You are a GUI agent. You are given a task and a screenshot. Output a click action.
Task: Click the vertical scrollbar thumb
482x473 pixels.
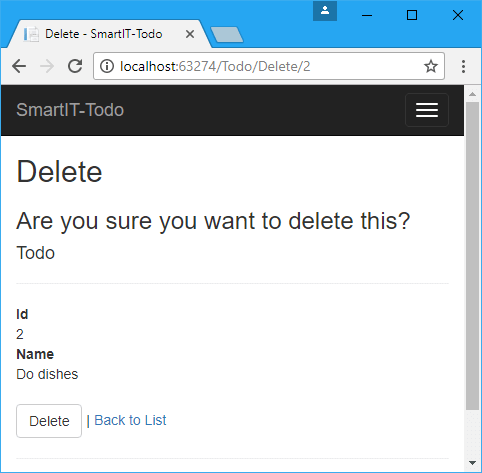(x=472, y=256)
